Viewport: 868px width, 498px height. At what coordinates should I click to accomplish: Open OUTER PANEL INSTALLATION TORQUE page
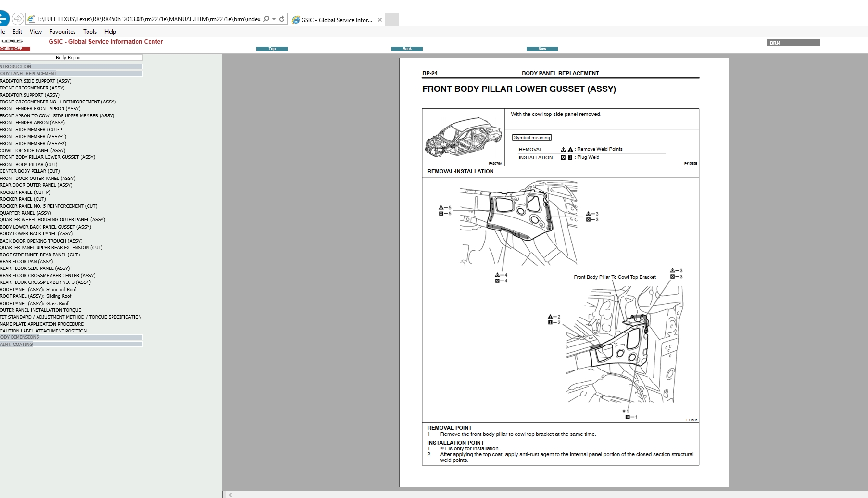click(x=40, y=310)
